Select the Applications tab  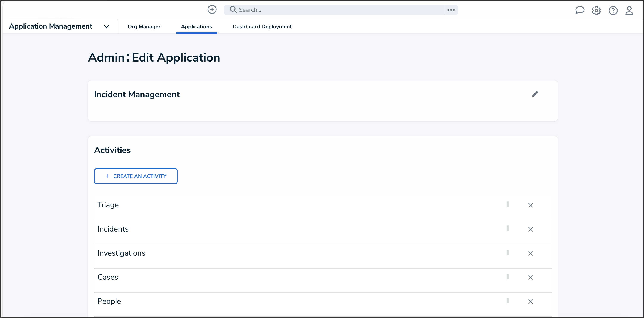197,26
